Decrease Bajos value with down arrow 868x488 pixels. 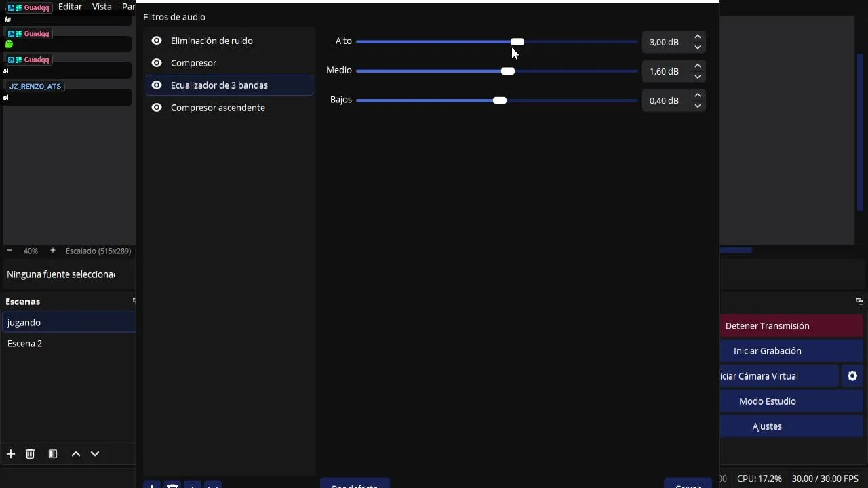tap(698, 106)
